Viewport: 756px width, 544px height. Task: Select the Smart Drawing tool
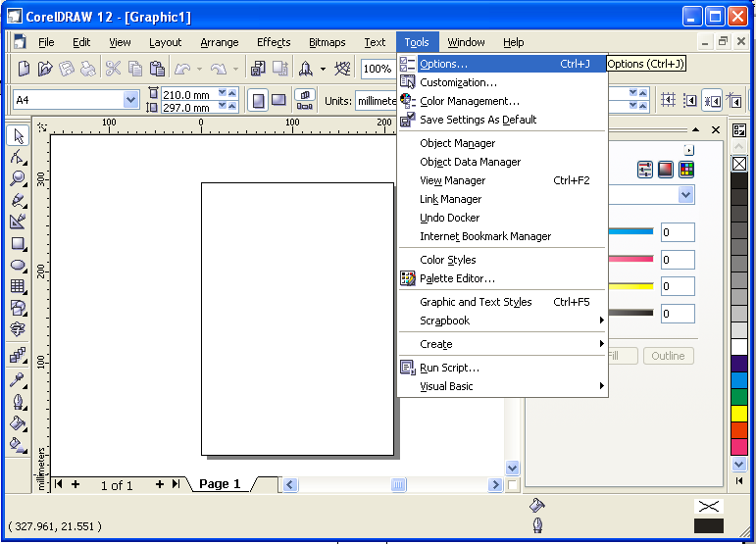point(18,222)
